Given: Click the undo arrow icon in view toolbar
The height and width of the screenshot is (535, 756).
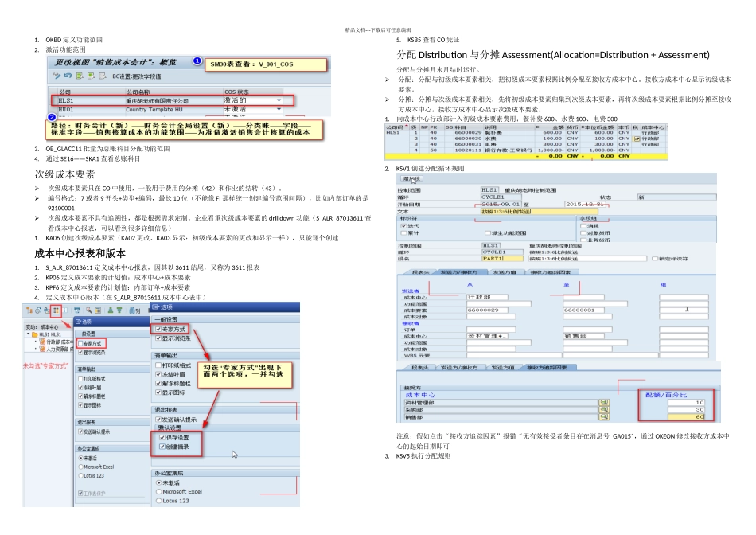Looking at the screenshot, I should 68,76.
